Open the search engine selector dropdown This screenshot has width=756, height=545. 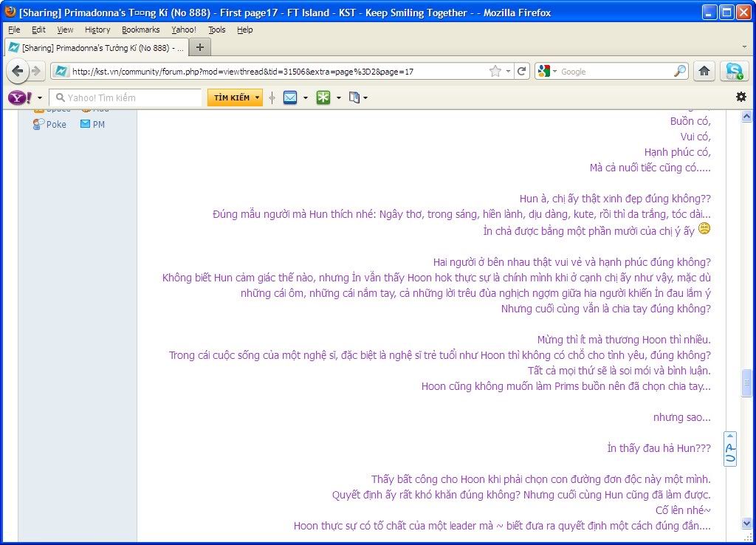[x=554, y=72]
